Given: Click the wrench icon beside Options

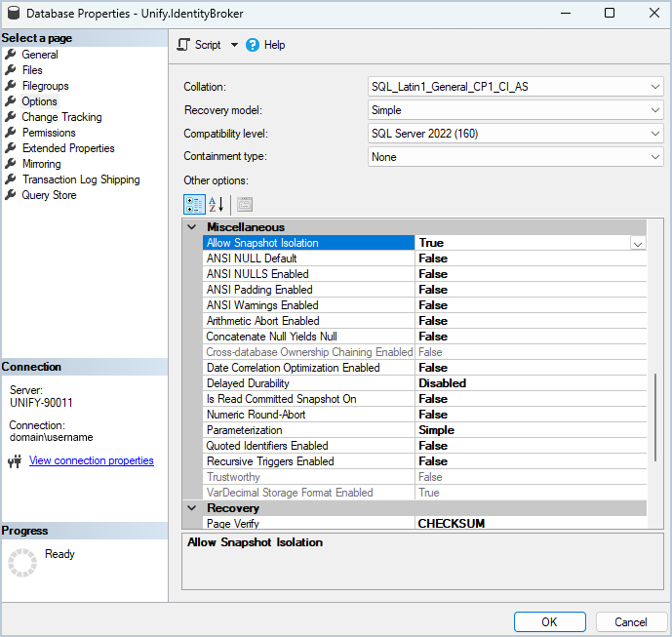Looking at the screenshot, I should click(11, 101).
